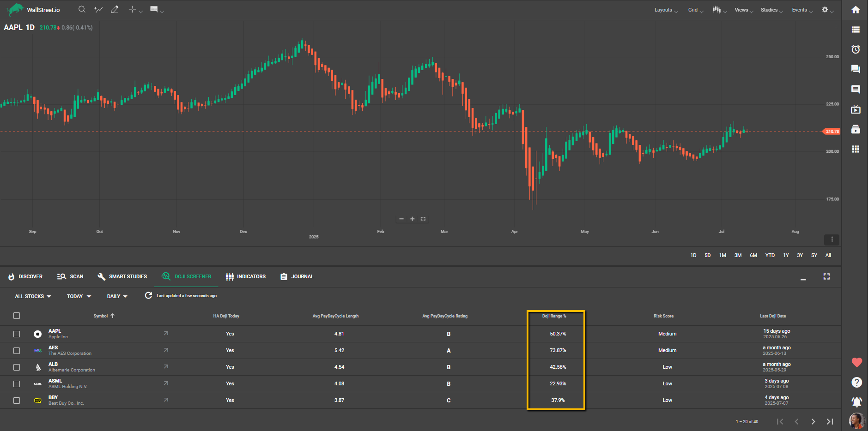Zoom out with the chart minus button
Viewport: 868px width, 431px height.
click(401, 219)
